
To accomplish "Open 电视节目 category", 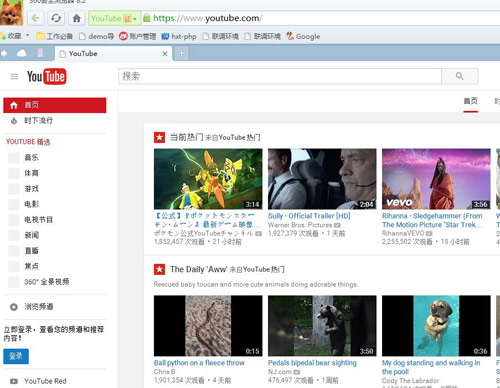I will 38,220.
